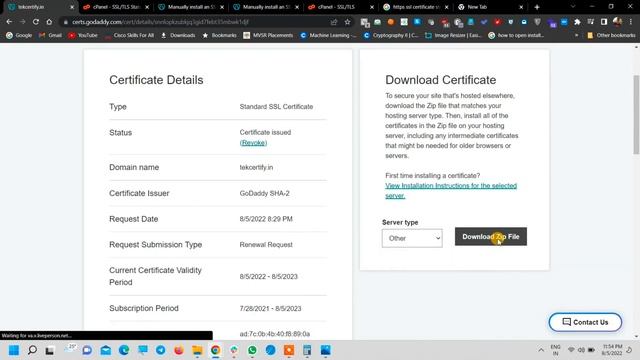Switch to Google Chrome on the taskbar
Viewport: 640px width, 360px height.
216,350
